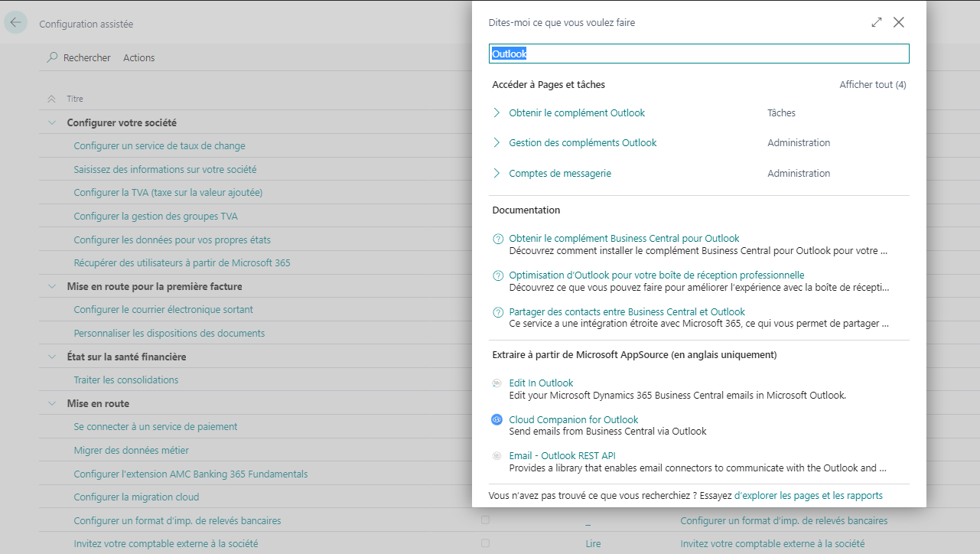The image size is (980, 554).
Task: Open "Personnaliser les dispositions des documents"
Action: click(169, 333)
